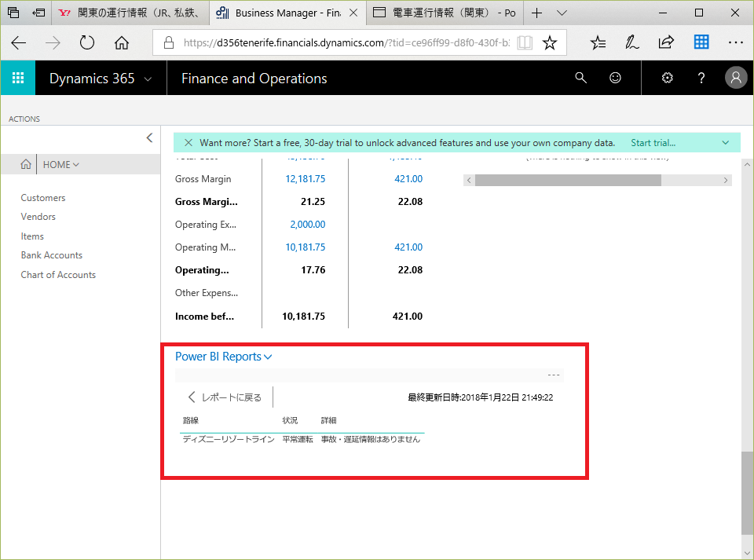The height and width of the screenshot is (560, 754).
Task: Open the blue grid extension icon
Action: (701, 42)
